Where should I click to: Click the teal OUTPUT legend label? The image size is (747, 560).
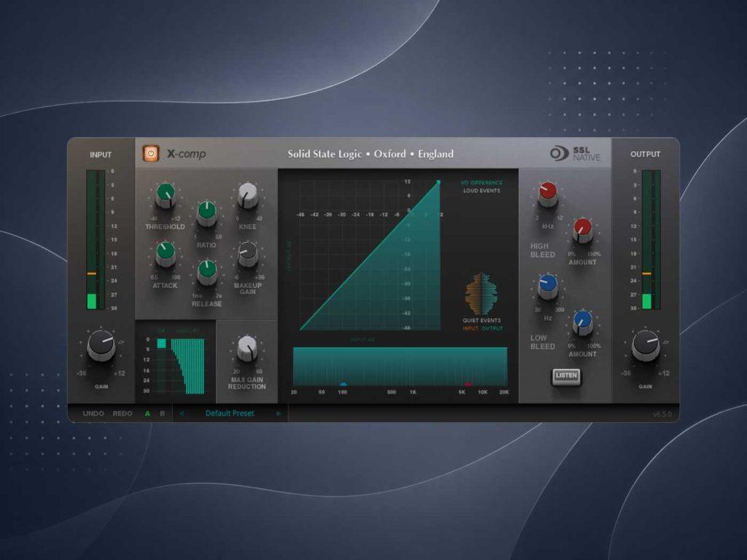click(x=492, y=328)
